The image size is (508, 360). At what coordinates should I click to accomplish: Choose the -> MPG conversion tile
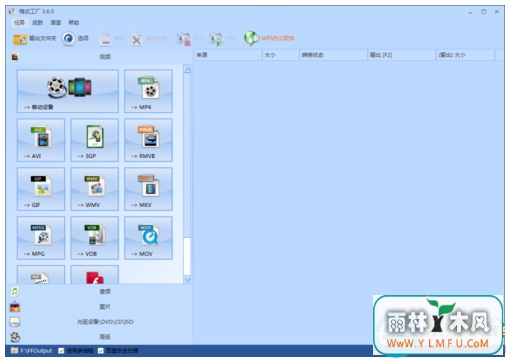[x=41, y=238]
